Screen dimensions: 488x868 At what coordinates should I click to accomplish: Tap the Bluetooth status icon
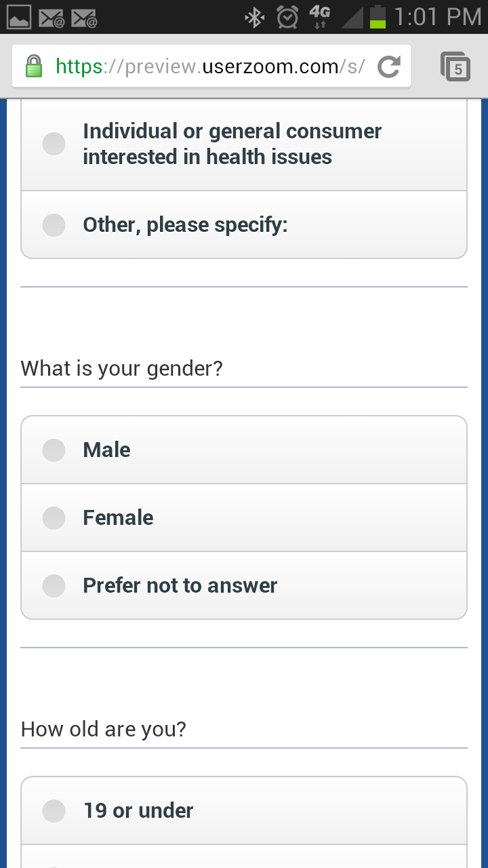coord(255,17)
